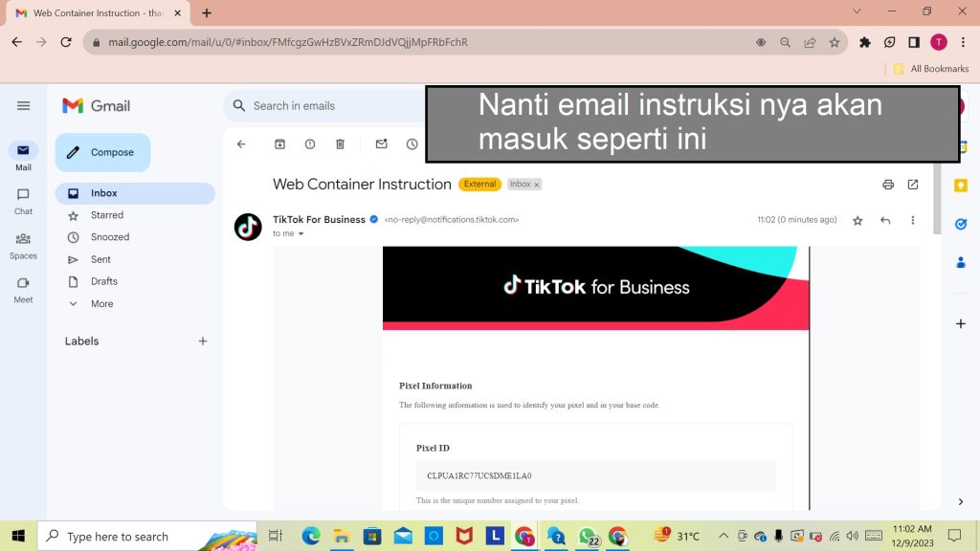Toggle Gmail main menu hamburger
Screen dimensions: 980x551
[x=24, y=106]
